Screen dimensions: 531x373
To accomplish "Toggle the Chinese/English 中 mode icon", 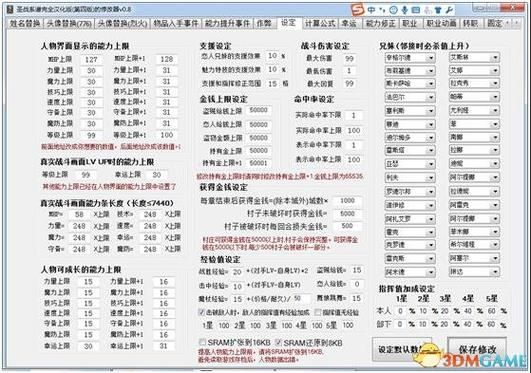I will pos(371,10).
